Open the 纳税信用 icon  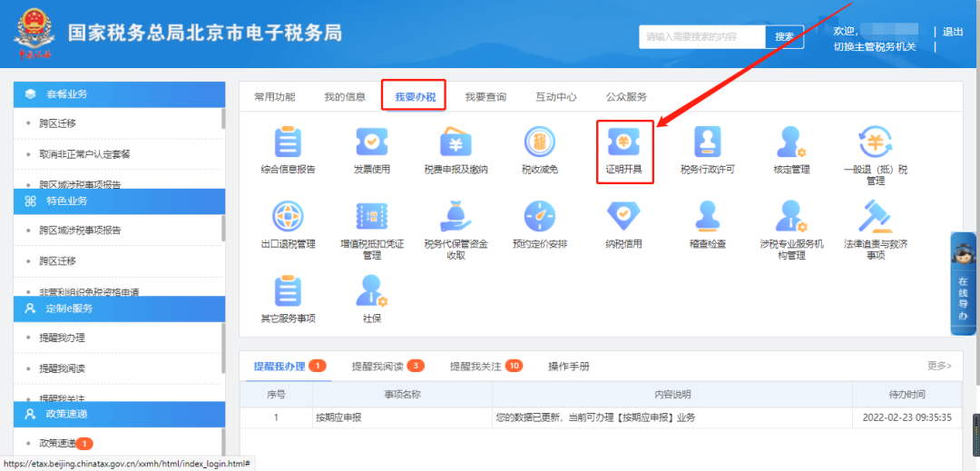pyautogui.click(x=623, y=216)
